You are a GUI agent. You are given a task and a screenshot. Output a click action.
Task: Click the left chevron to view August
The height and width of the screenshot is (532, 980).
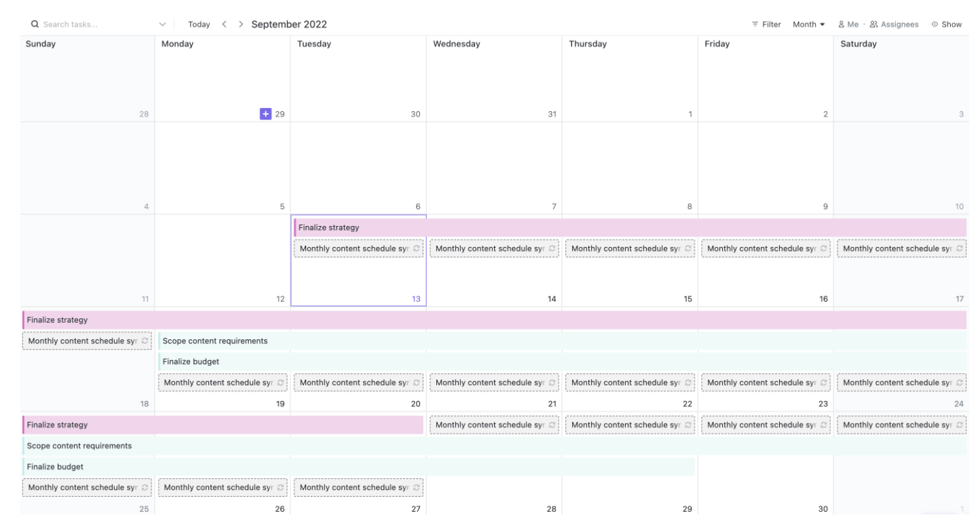(224, 24)
